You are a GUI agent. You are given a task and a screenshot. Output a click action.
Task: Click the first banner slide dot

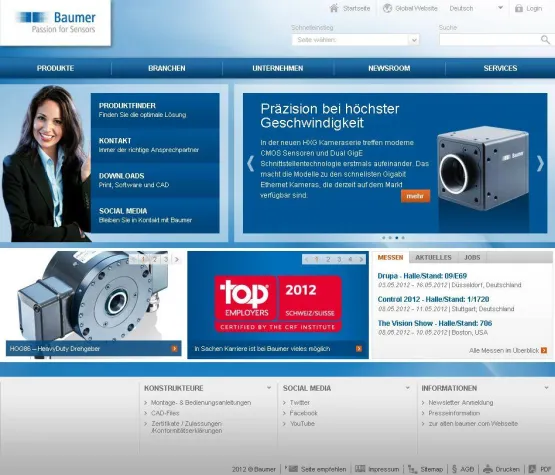(x=384, y=238)
